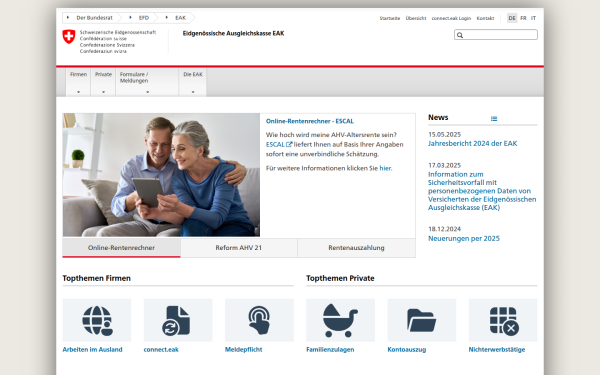Switch language to FR
600x375 pixels.
click(x=523, y=18)
